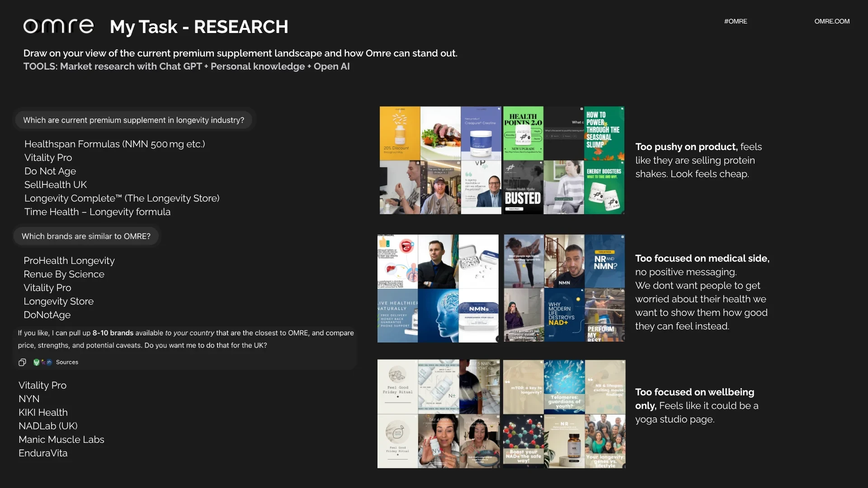Select the 'Do Not Age' list item
The height and width of the screenshot is (488, 868).
50,171
